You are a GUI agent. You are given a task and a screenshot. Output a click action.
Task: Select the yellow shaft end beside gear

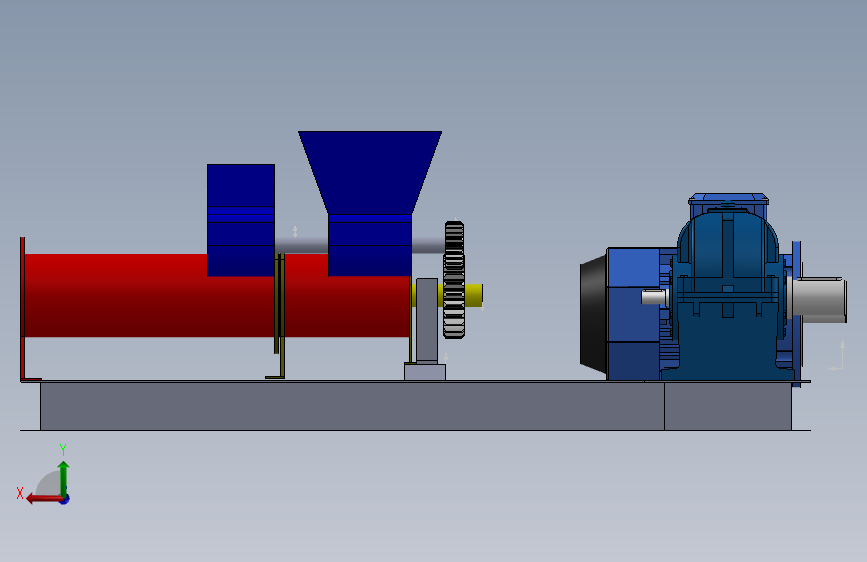(474, 295)
